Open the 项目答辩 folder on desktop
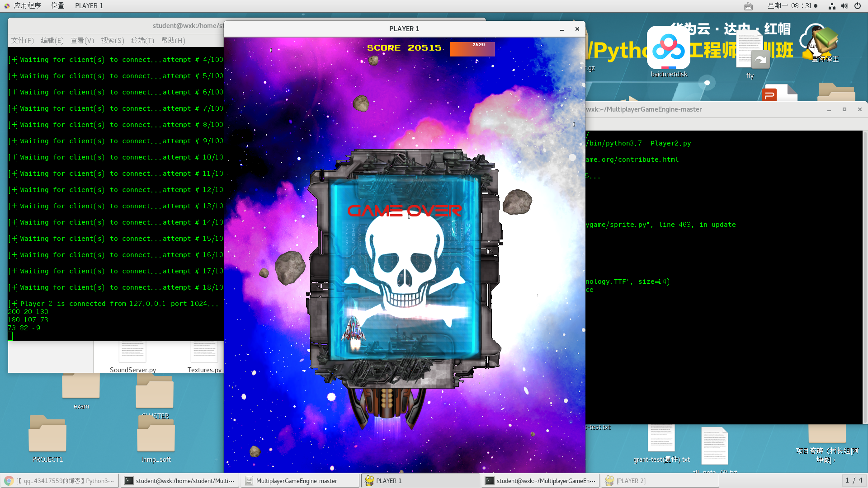The height and width of the screenshot is (488, 868). pos(827,444)
